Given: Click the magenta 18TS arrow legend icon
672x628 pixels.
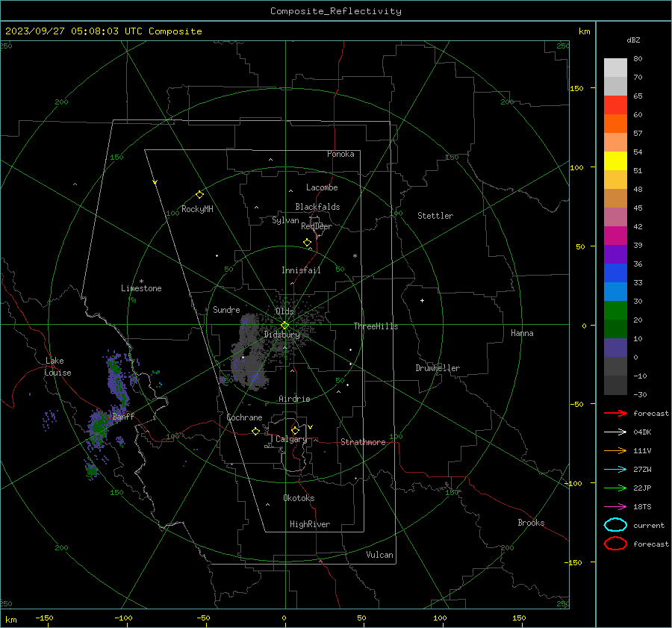Looking at the screenshot, I should pos(615,507).
